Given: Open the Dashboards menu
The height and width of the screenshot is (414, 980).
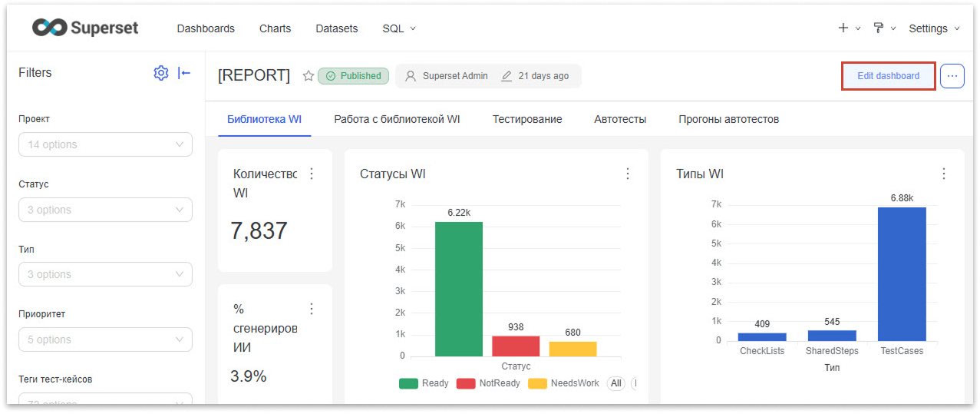Looking at the screenshot, I should click(206, 28).
